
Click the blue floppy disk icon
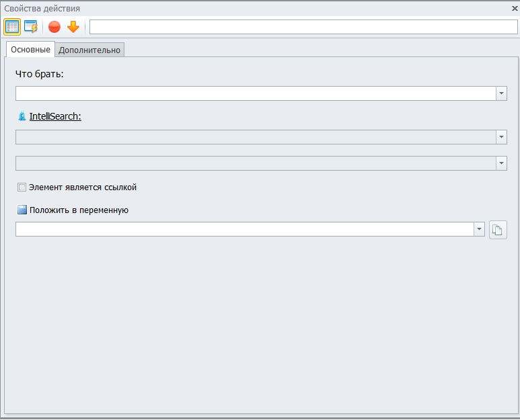(x=22, y=210)
